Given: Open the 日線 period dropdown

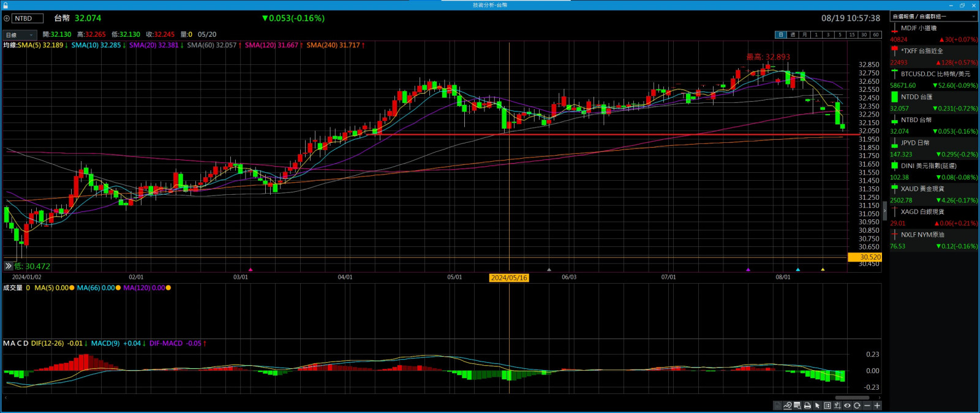Looking at the screenshot, I should click(x=20, y=35).
